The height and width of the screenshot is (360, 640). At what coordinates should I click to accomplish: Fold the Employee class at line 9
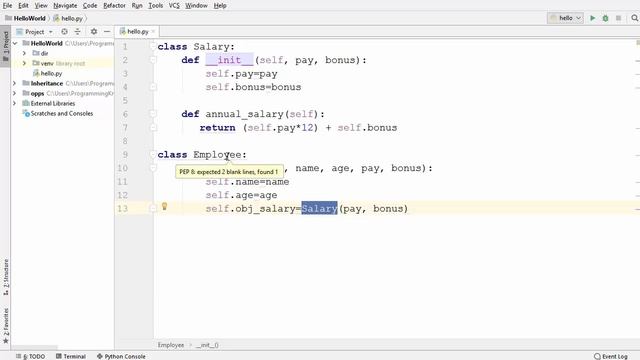tap(153, 154)
